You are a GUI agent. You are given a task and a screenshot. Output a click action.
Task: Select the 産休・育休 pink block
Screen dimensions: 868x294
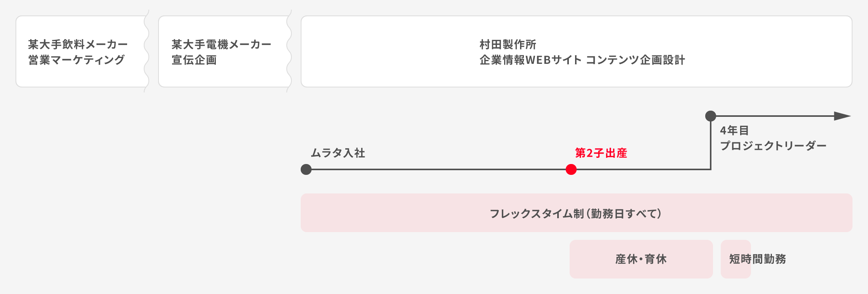tap(641, 259)
